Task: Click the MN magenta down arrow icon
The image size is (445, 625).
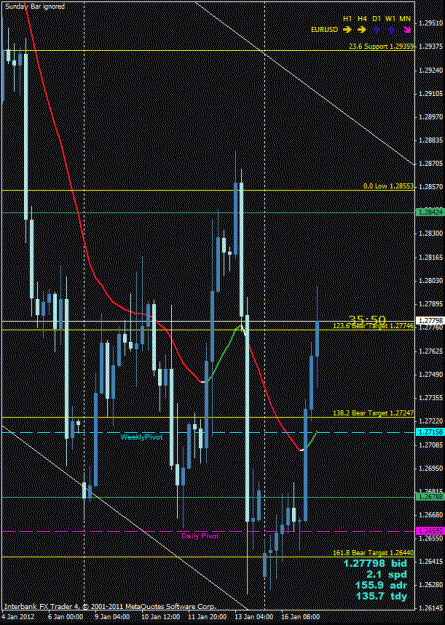Action: tap(406, 30)
